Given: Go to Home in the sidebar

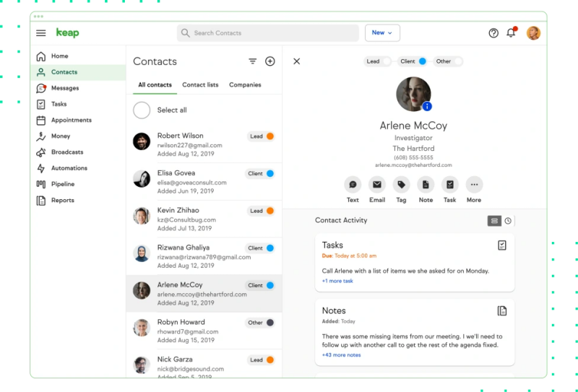Looking at the screenshot, I should (78, 56).
